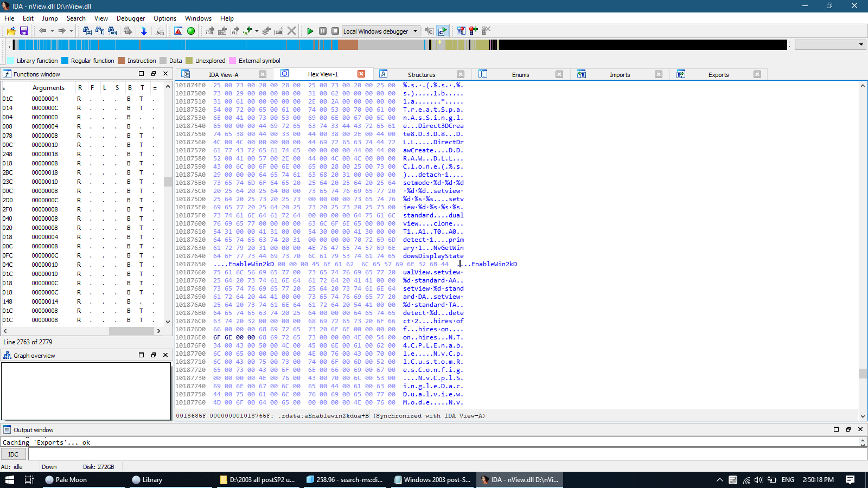Screen dimensions: 868x488
Task: Open the Debugger menu
Action: click(131, 18)
